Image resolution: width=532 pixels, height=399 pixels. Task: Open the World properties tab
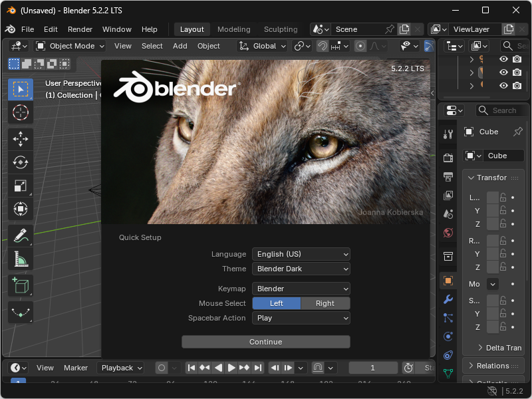click(x=448, y=233)
